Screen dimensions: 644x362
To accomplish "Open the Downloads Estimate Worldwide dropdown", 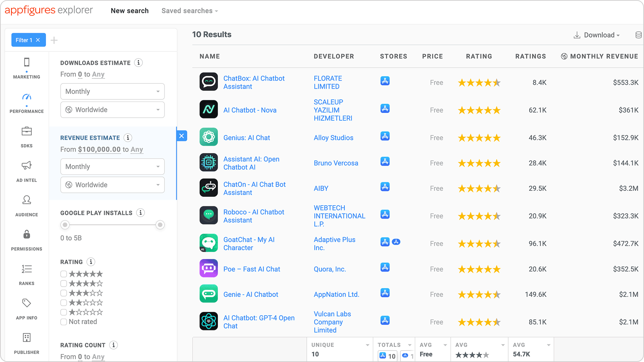I will click(112, 110).
